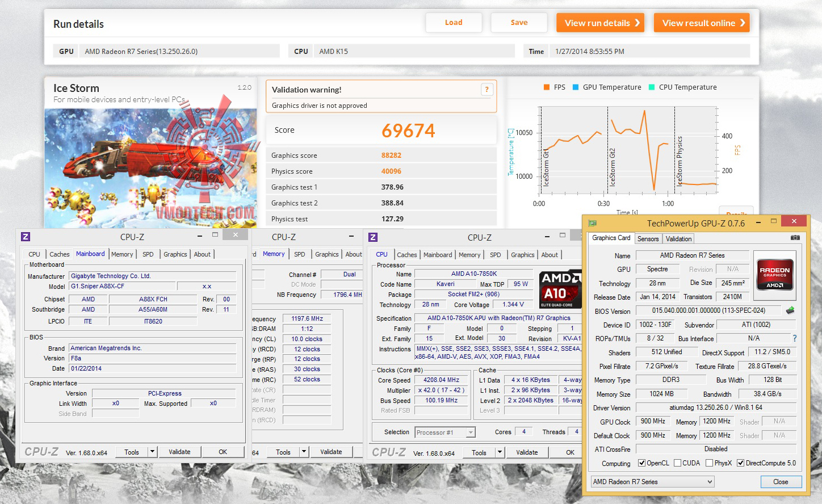The image size is (822, 504).
Task: Click the GPU-Z Memory Size value '1024 MB'
Action: tap(661, 394)
